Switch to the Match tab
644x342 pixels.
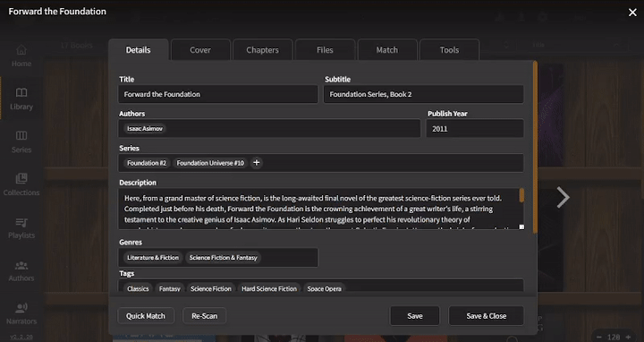pyautogui.click(x=387, y=50)
